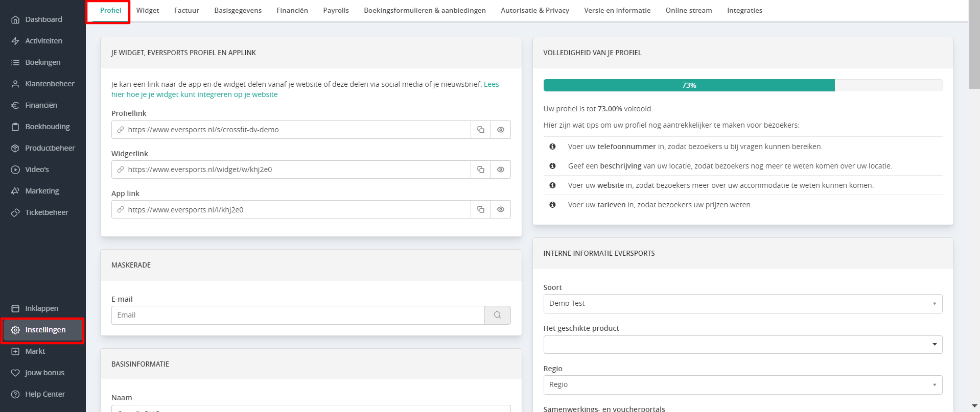Copy the Widgetlink URL
Viewport: 980px width, 412px height.
point(481,169)
